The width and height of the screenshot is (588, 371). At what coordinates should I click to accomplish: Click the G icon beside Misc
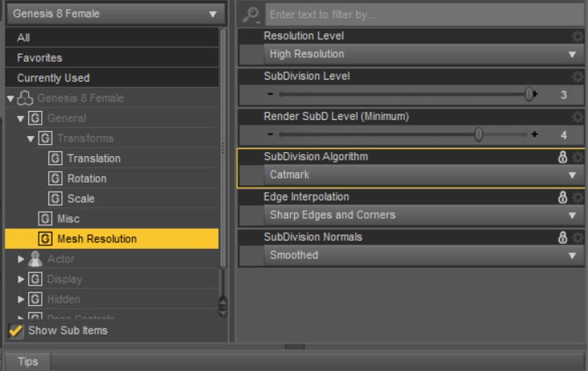tap(45, 219)
